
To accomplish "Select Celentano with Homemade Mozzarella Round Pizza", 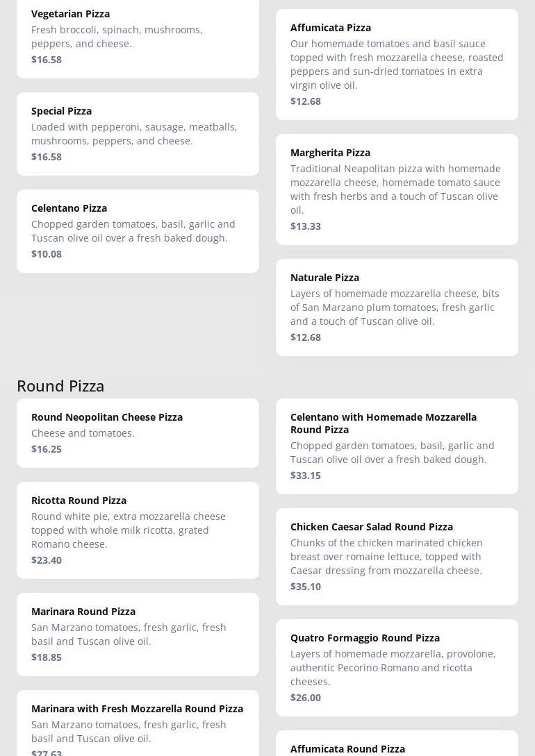I will click(397, 446).
